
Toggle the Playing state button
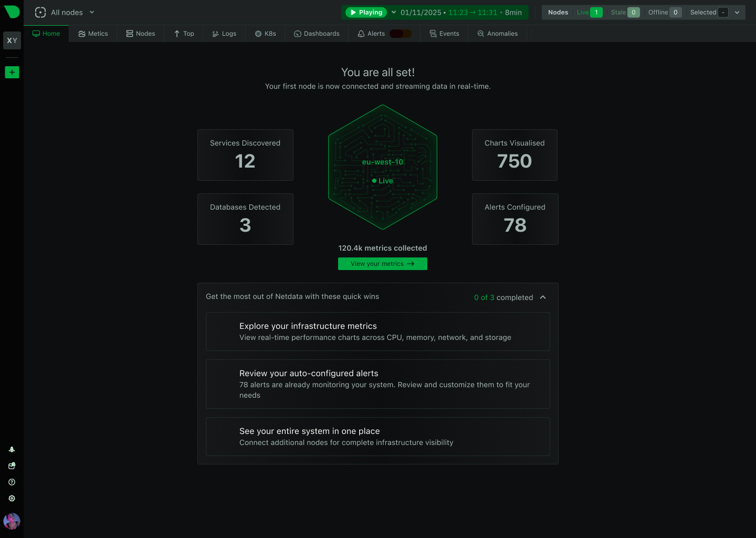coord(365,12)
